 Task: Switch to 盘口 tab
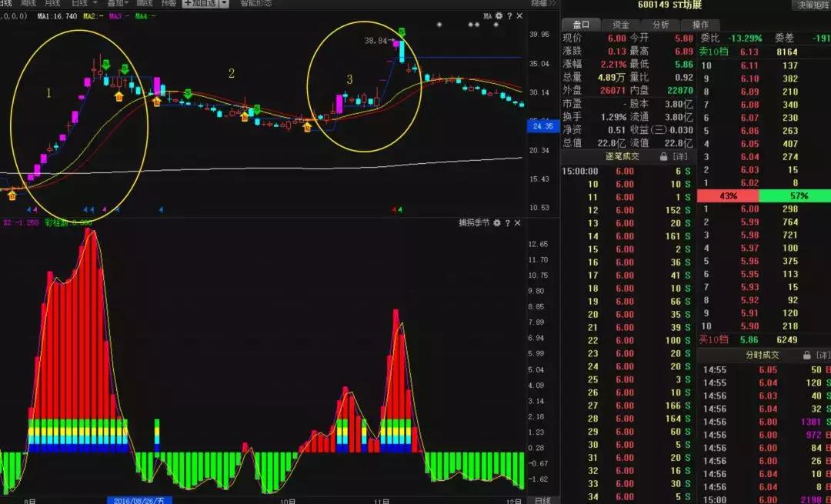coord(582,25)
